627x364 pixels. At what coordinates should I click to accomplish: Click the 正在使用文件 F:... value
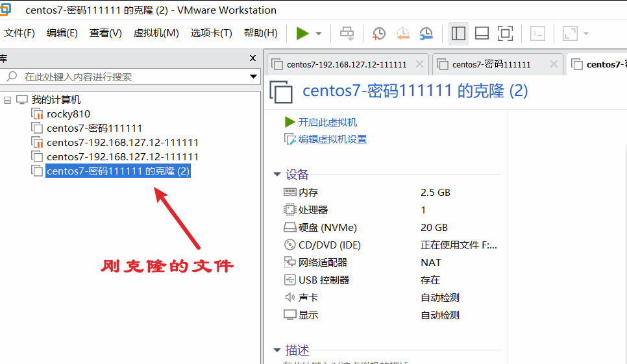(x=459, y=245)
